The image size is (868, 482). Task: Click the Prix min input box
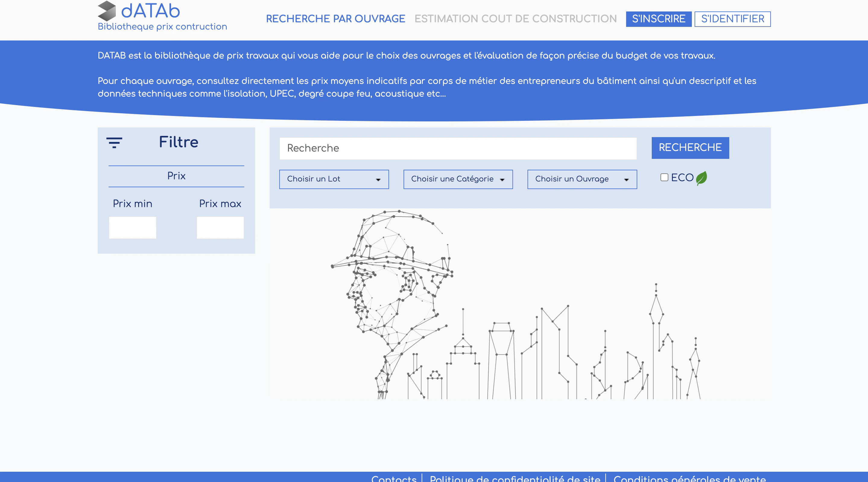132,228
